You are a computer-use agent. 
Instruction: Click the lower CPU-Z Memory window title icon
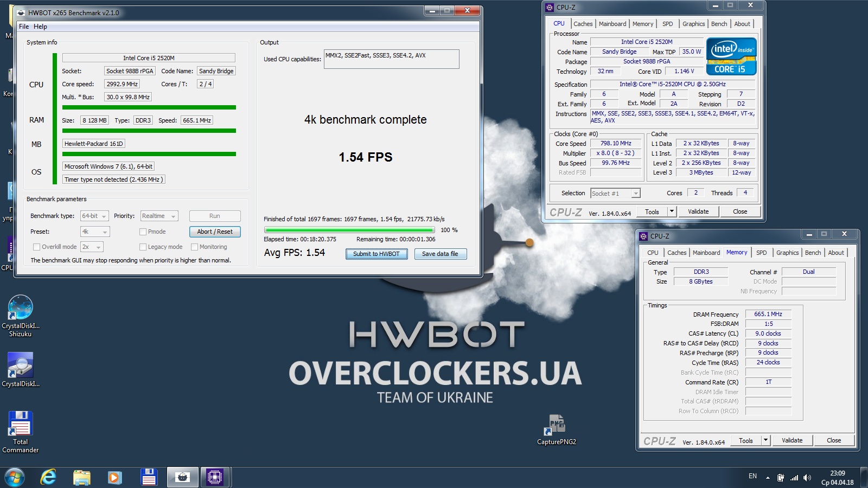pos(643,236)
